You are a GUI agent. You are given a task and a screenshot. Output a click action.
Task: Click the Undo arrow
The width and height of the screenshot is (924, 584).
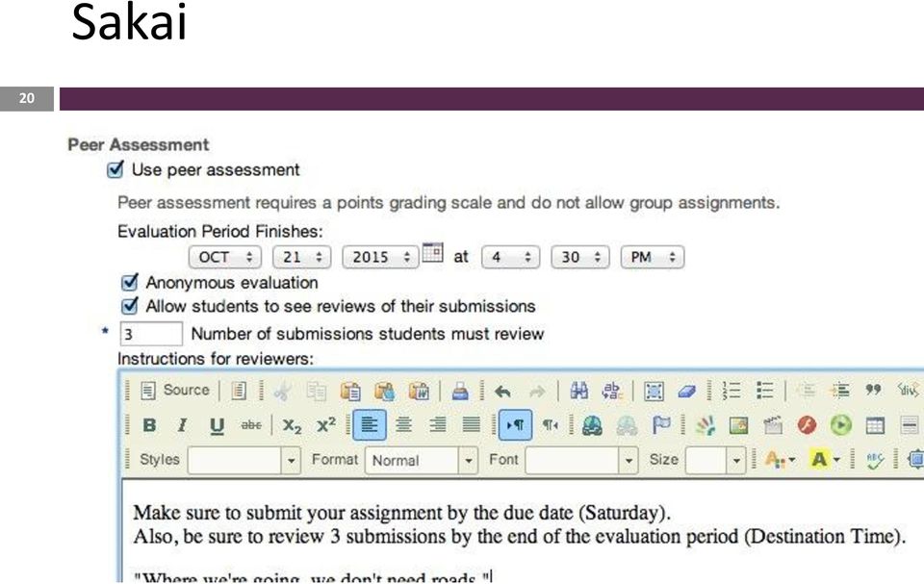(502, 392)
